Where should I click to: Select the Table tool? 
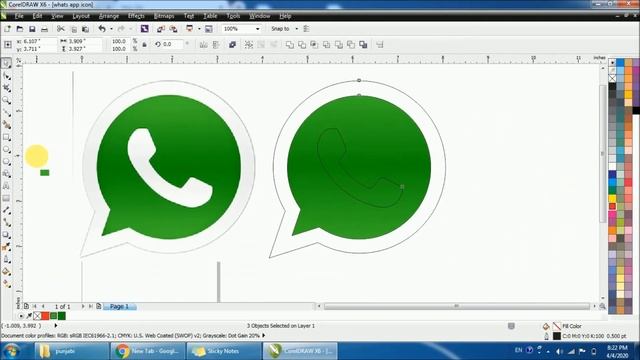[x=7, y=198]
